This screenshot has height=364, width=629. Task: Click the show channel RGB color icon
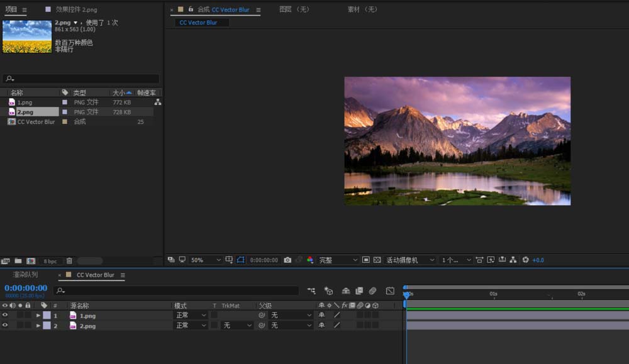tap(310, 260)
